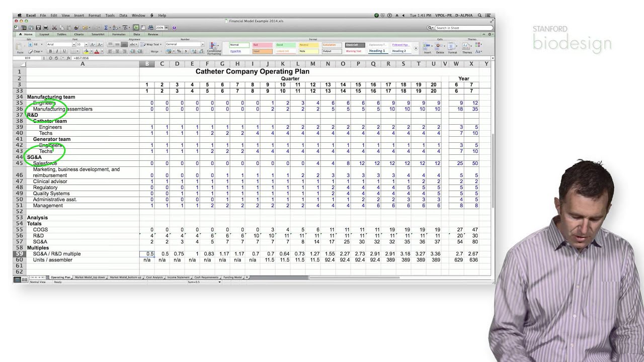Click the Delete cells icon
The width and height of the screenshot is (644, 362).
[x=440, y=47]
